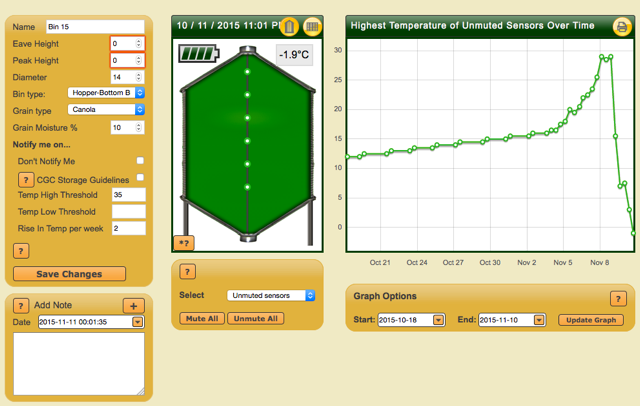Click the empty Temp Low Threshold field
This screenshot has height=406, width=640.
point(129,211)
